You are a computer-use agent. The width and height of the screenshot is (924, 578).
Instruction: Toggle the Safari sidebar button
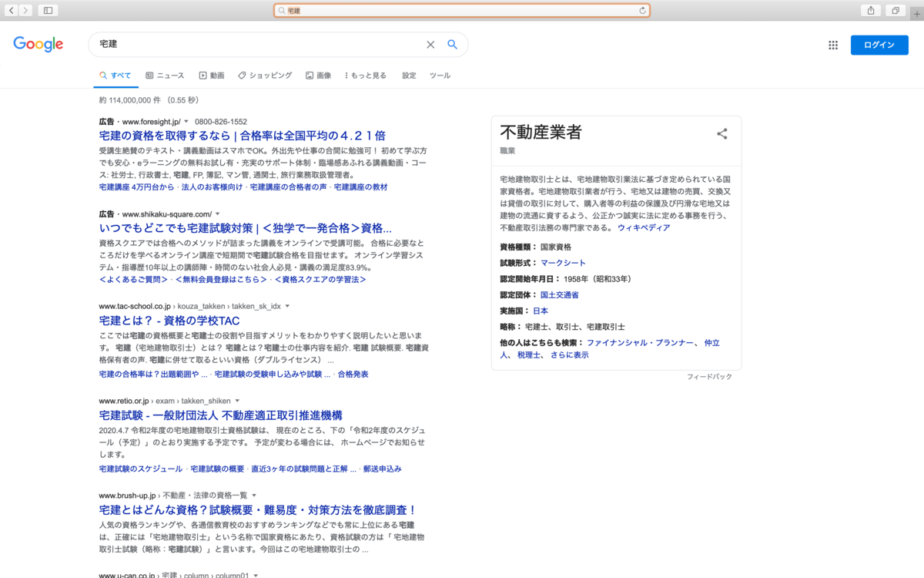[x=48, y=10]
